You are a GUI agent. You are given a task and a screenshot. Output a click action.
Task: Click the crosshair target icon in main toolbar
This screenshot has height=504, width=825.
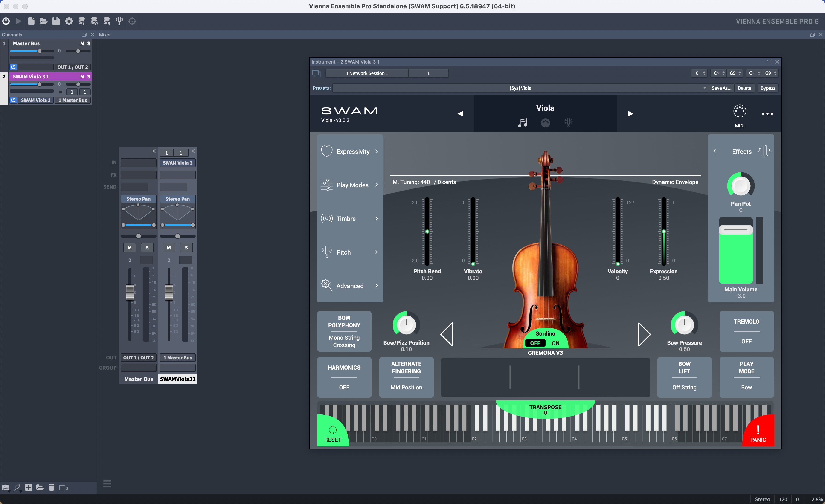[x=132, y=21]
